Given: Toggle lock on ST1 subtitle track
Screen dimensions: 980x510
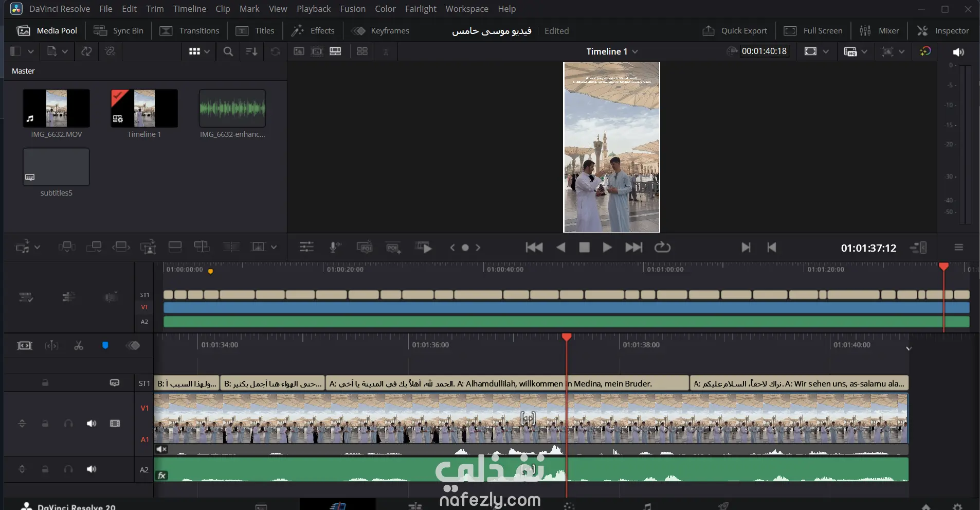Looking at the screenshot, I should tap(45, 383).
